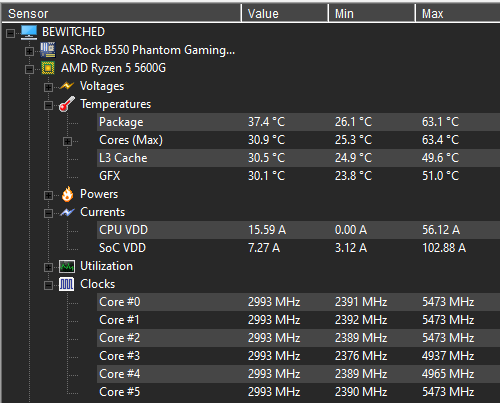
Task: Select the L3 Cache temperature row
Action: tap(298, 158)
